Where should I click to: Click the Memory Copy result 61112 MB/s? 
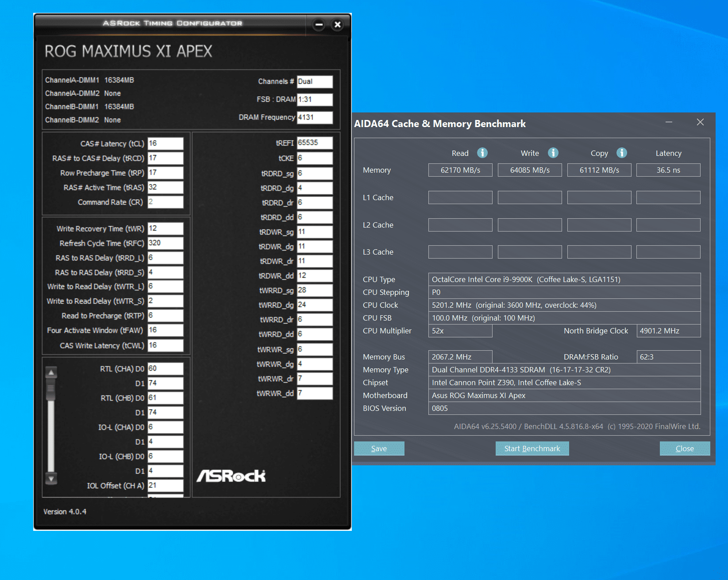[x=599, y=170]
